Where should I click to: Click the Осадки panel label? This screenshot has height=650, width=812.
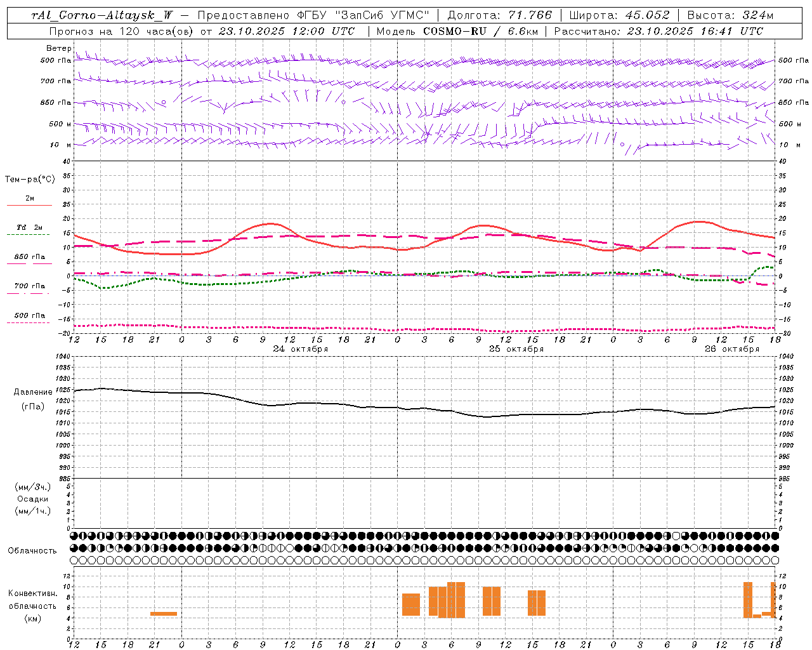33,499
